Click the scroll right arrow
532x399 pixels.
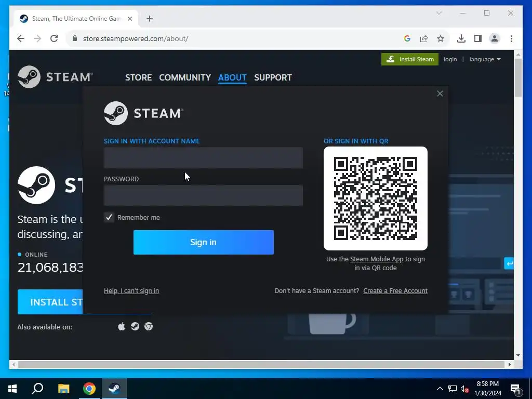tap(510, 364)
